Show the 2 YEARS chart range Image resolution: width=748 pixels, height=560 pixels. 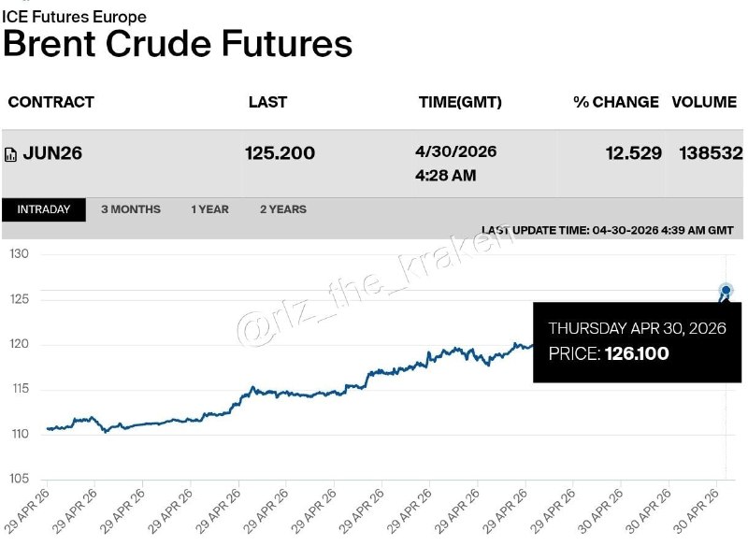[282, 209]
